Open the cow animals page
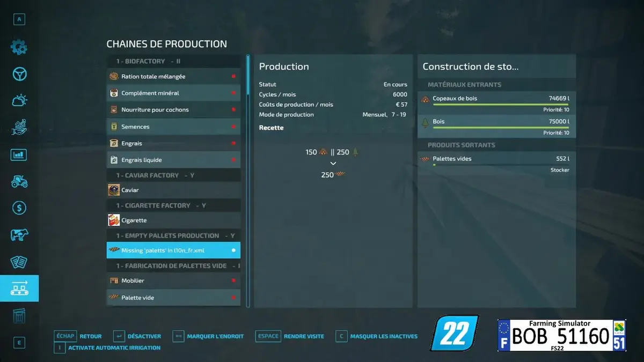 tap(19, 235)
